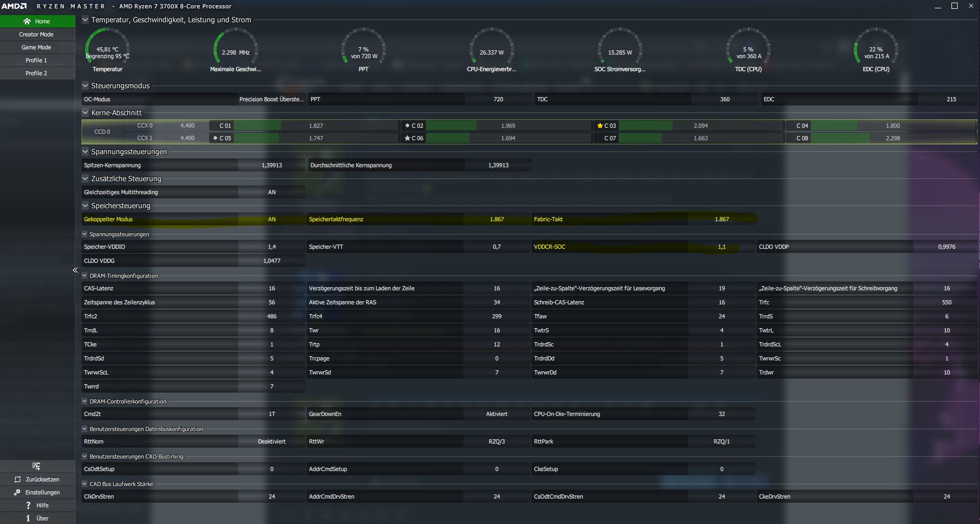Click the Zurücksetzen button
Viewport: 980px width, 524px height.
click(x=37, y=479)
